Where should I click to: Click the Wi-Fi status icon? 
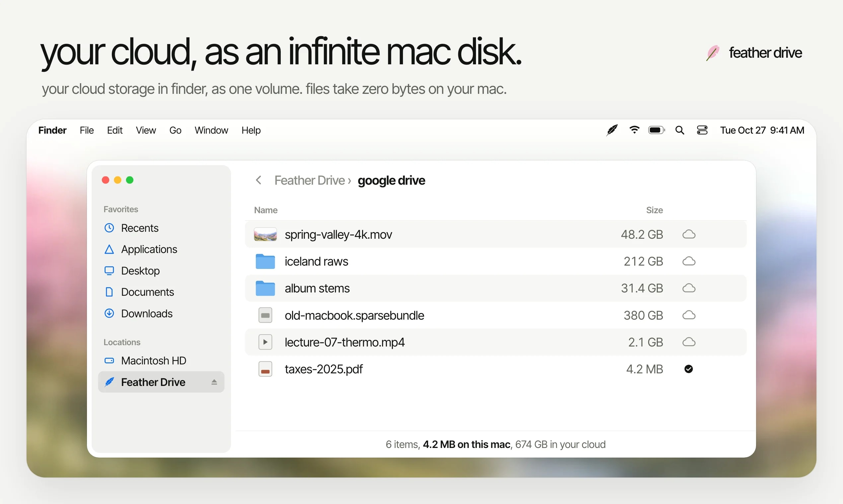point(634,130)
